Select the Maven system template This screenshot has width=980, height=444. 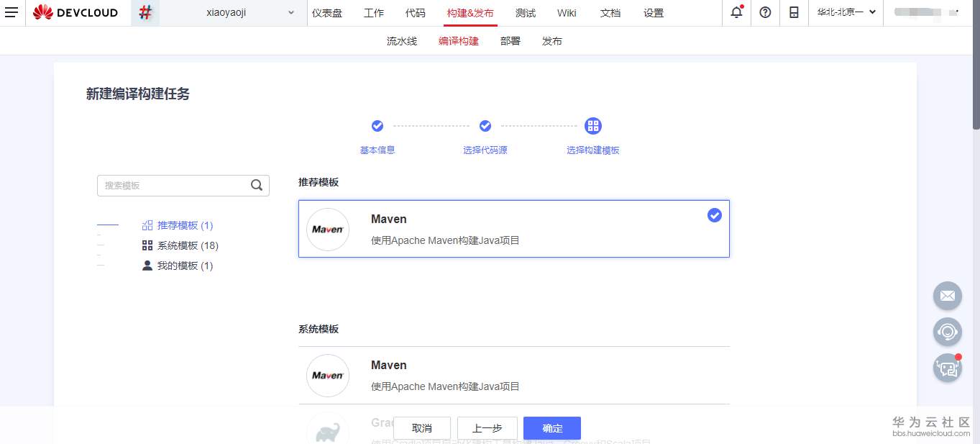pyautogui.click(x=513, y=374)
